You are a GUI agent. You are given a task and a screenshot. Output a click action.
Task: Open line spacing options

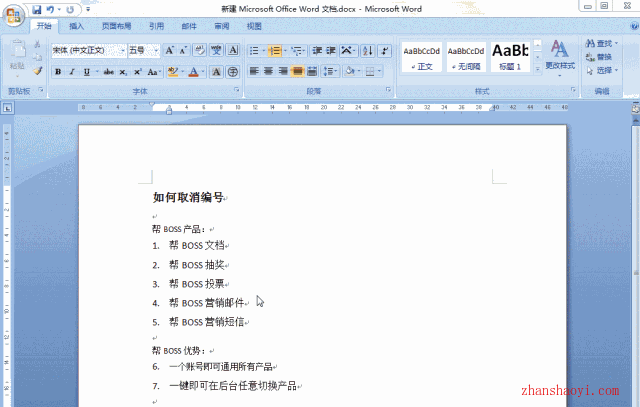[x=330, y=71]
